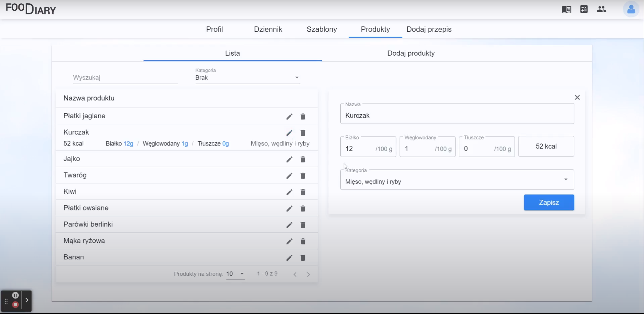Click the 52 kcal box in the edit form
Screen dimensions: 644x314
(546, 146)
